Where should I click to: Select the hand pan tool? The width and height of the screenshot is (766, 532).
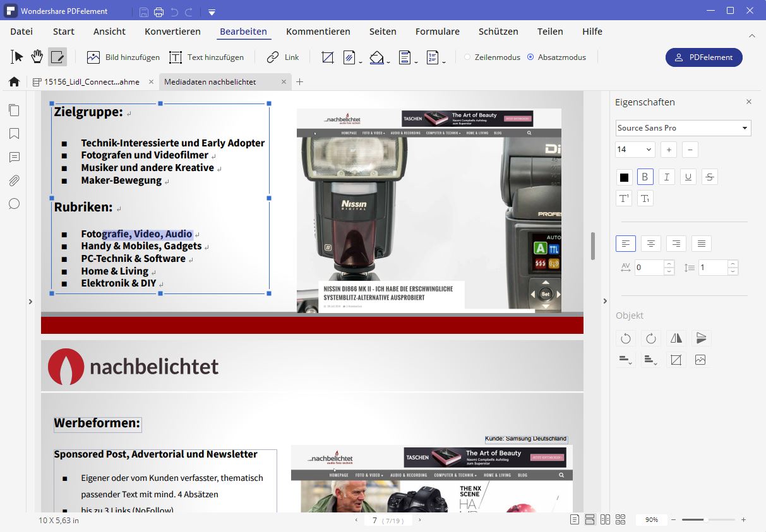37,57
